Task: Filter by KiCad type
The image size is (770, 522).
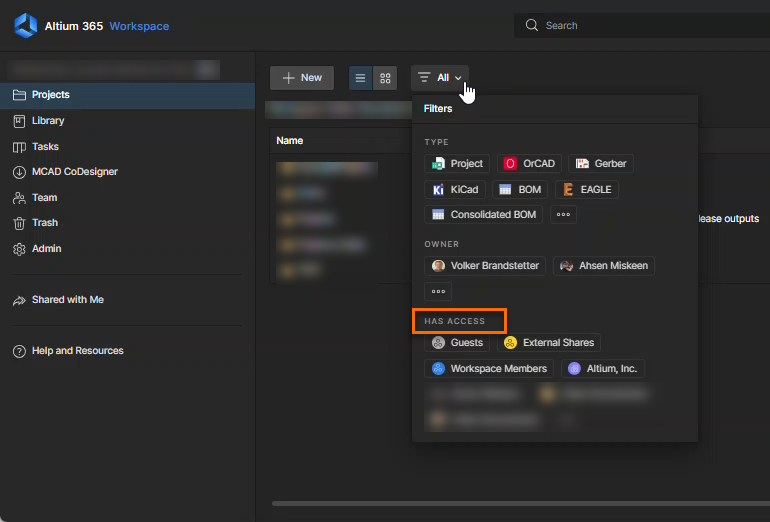Action: [455, 190]
